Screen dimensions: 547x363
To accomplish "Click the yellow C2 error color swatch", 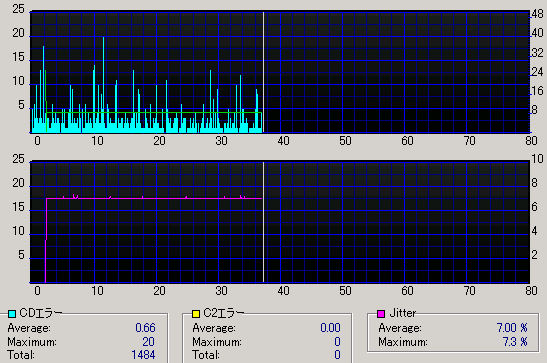I will click(x=196, y=314).
